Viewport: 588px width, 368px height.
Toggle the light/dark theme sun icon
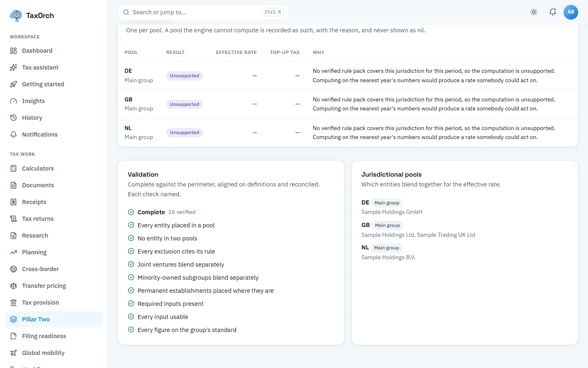click(x=534, y=12)
